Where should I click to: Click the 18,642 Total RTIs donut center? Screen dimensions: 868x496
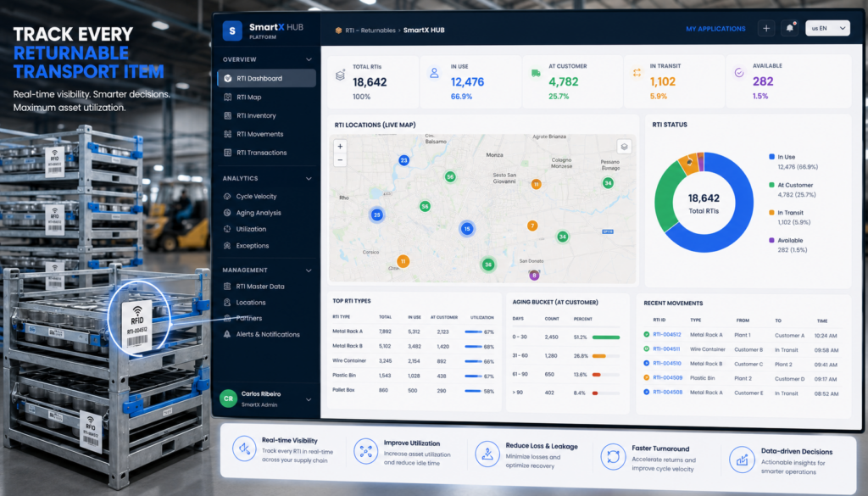click(x=704, y=203)
